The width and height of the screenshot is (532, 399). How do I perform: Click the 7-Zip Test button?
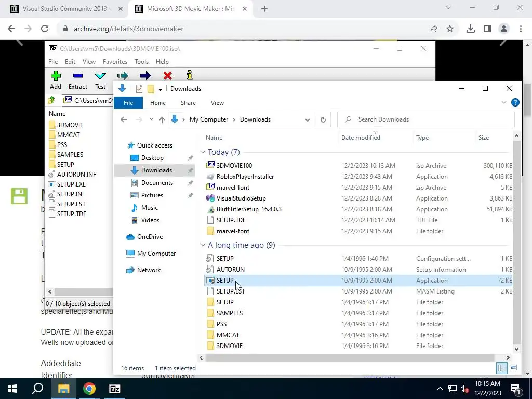(x=100, y=81)
